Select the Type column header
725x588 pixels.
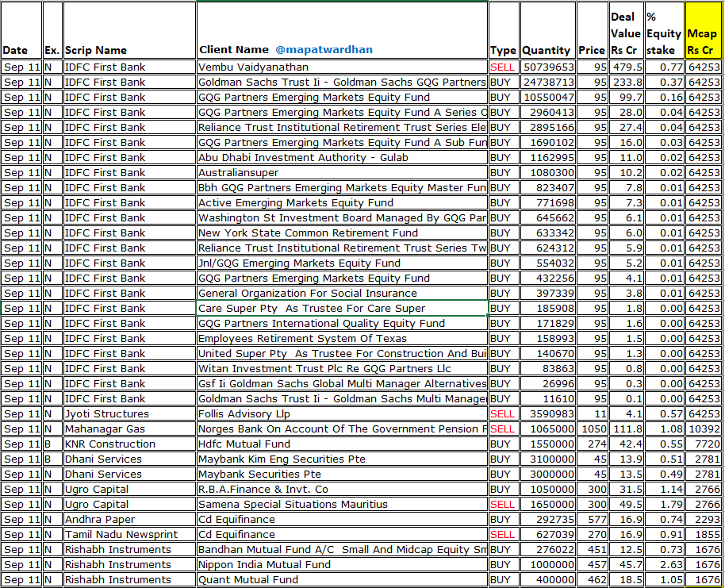click(x=504, y=30)
